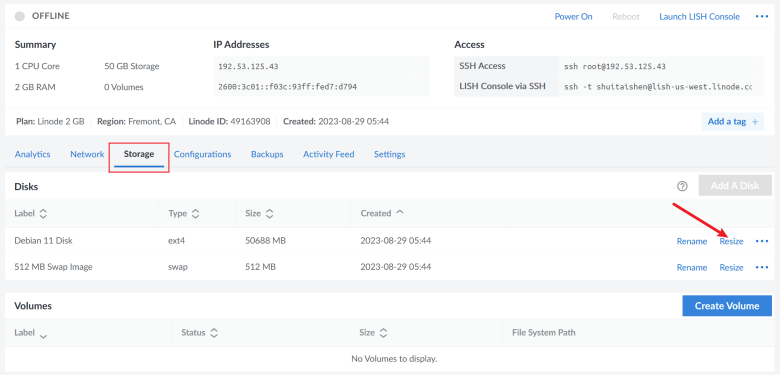Image resolution: width=780 pixels, height=375 pixels.
Task: Open ellipsis menu for Debian 11 Disk
Action: (762, 241)
